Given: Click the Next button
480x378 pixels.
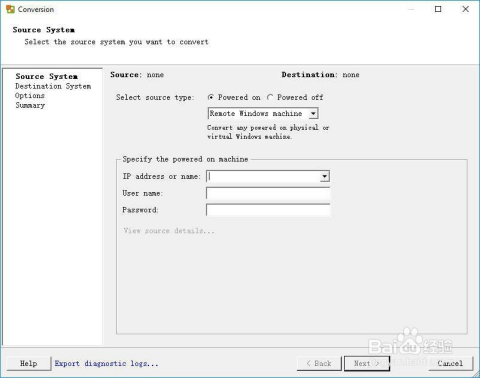Looking at the screenshot, I should click(x=367, y=363).
